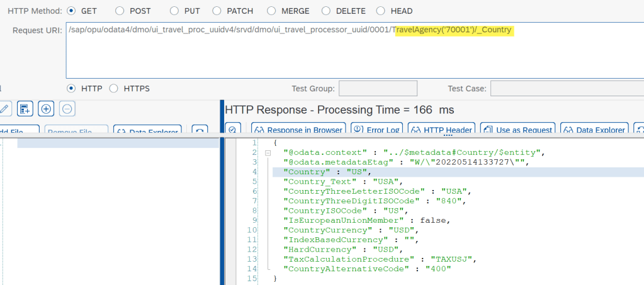Choose the PATCH HTTP method
Image resolution: width=644 pixels, height=285 pixels.
[217, 11]
